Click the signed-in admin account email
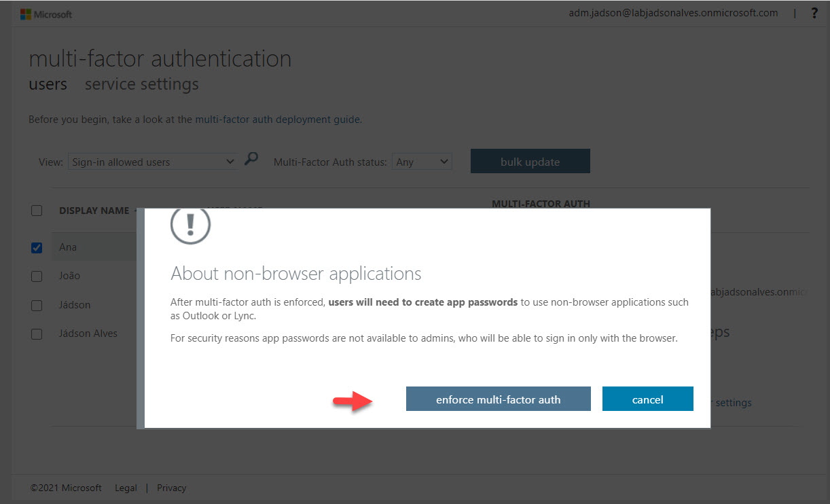The image size is (830, 504). [x=673, y=13]
